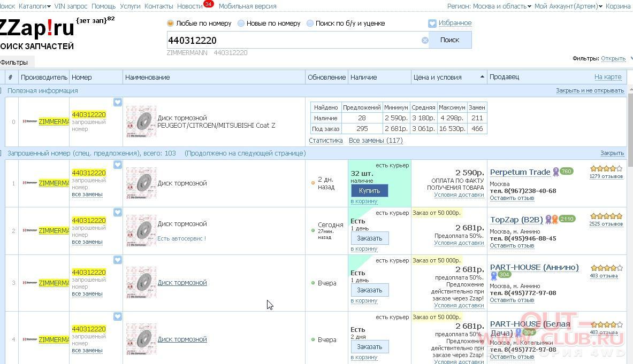The height and width of the screenshot is (364, 633).
Task: Open the filters via Открыть link
Action: (x=613, y=58)
